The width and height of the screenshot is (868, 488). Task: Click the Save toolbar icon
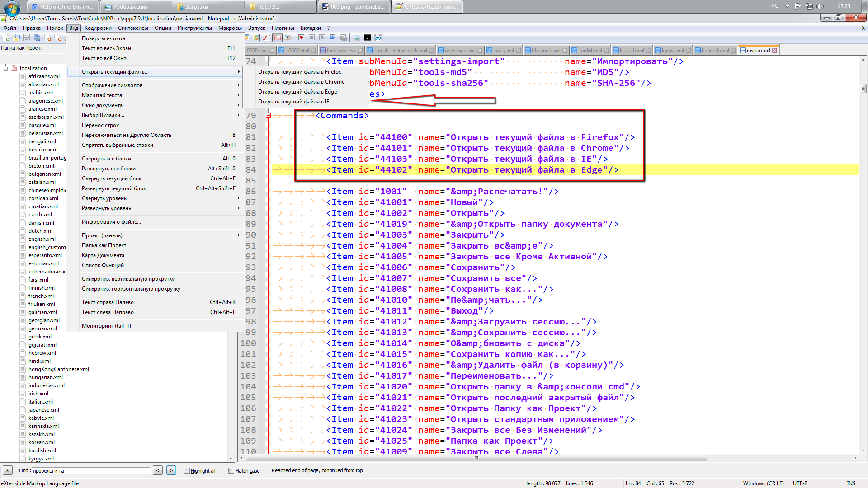[x=27, y=38]
